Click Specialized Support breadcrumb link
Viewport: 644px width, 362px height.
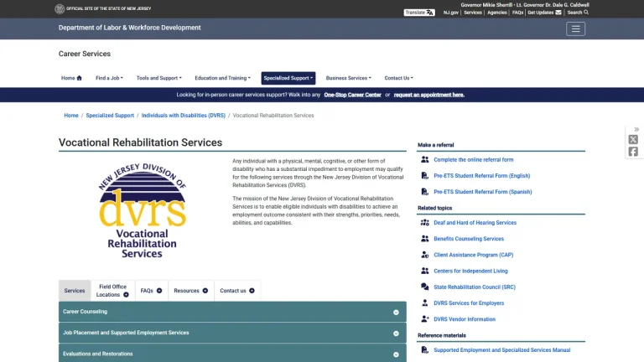[x=110, y=116]
